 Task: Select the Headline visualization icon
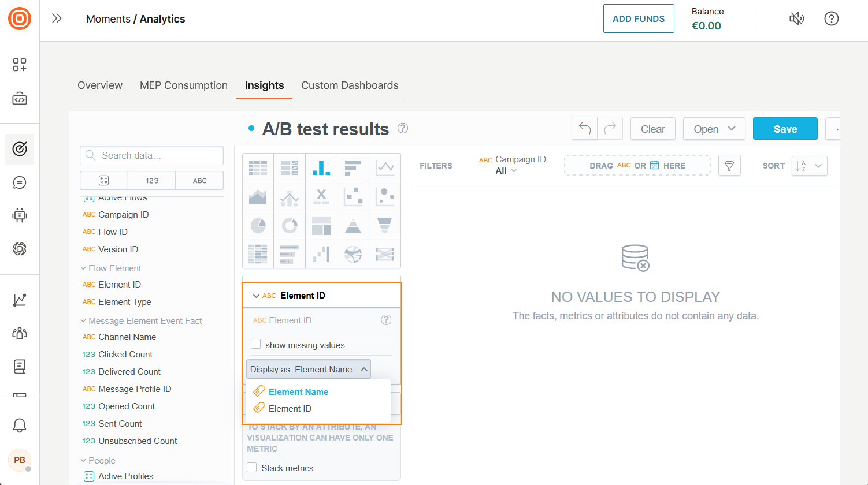point(321,197)
